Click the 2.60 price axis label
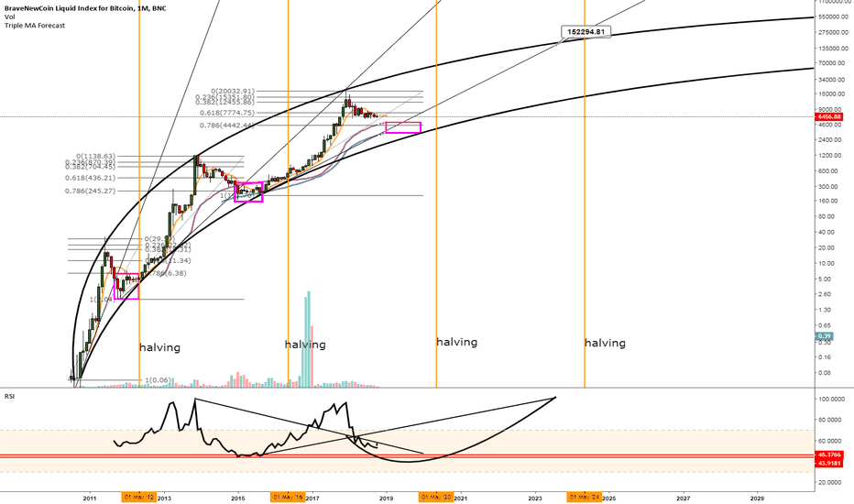This screenshot has height=504, width=854. point(827,294)
